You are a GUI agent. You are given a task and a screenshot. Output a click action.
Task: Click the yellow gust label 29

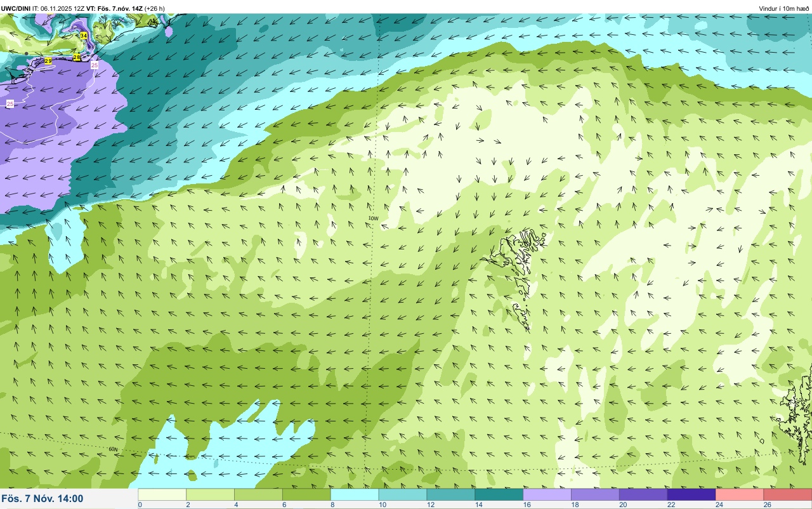(48, 61)
